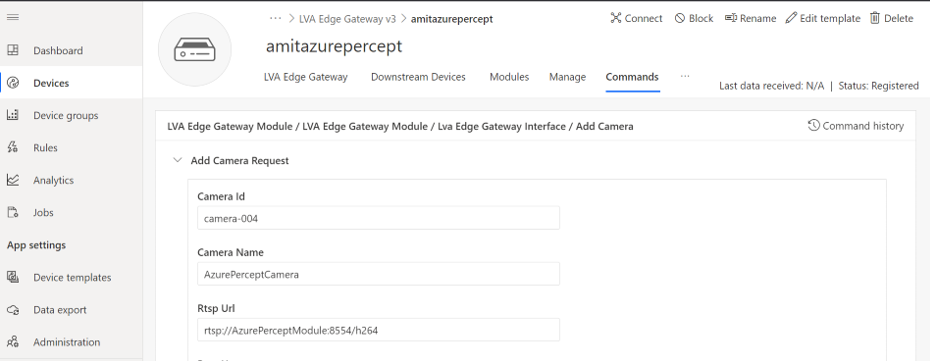The width and height of the screenshot is (930, 361).
Task: Click the Rename button label
Action: tap(758, 18)
